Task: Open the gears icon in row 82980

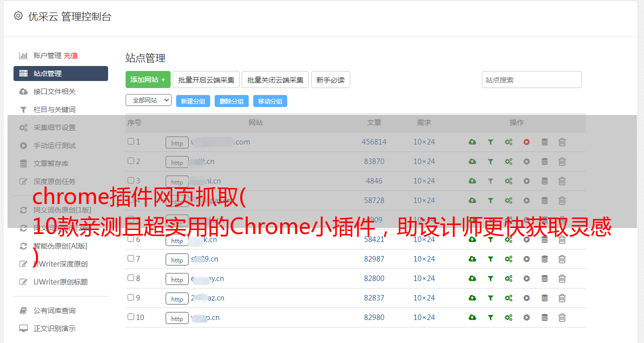Action: tap(508, 317)
